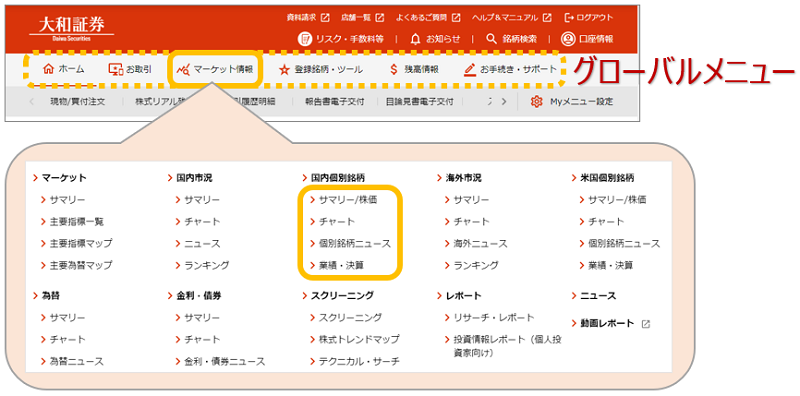Click the 銘柄検索 magnifier icon
The image size is (800, 396).
[x=491, y=39]
